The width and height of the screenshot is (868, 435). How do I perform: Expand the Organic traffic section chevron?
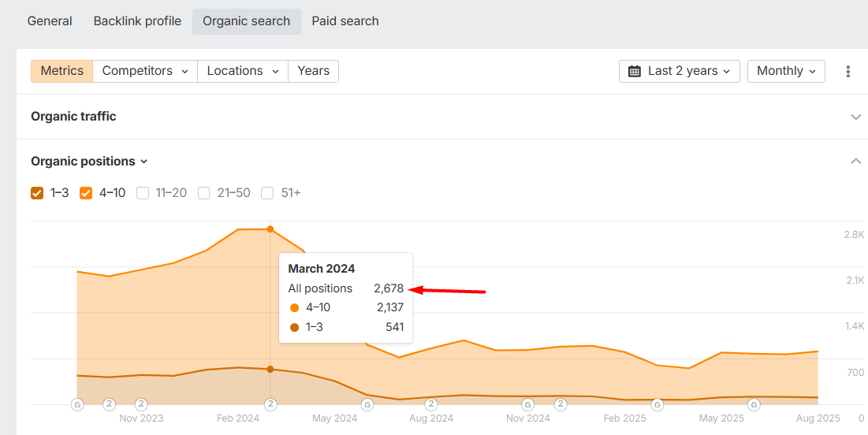[855, 117]
